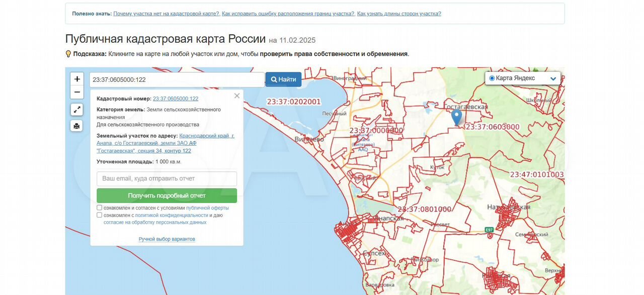
Task: Check the privacy policy consent checkbox
Action: (x=100, y=215)
